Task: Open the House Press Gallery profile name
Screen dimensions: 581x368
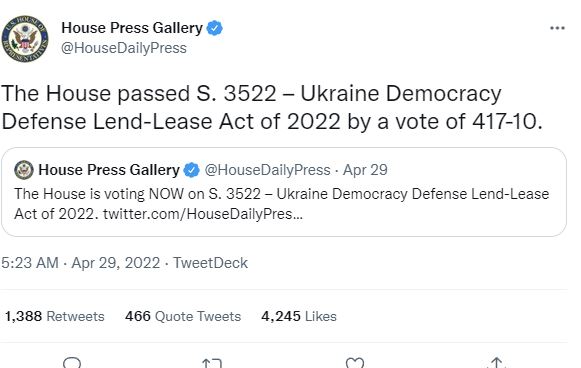Action: pyautogui.click(x=132, y=28)
